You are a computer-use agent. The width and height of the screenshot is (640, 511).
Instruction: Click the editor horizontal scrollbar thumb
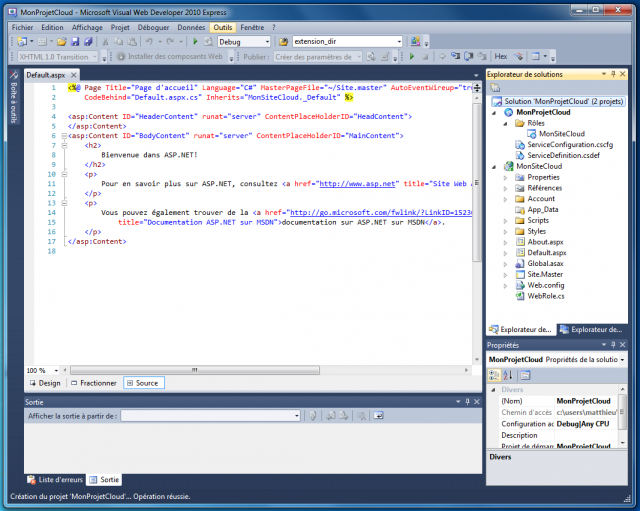tap(195, 370)
